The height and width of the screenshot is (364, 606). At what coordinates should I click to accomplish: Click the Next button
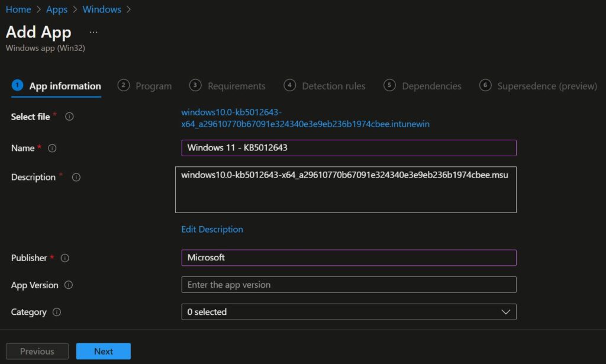point(103,351)
